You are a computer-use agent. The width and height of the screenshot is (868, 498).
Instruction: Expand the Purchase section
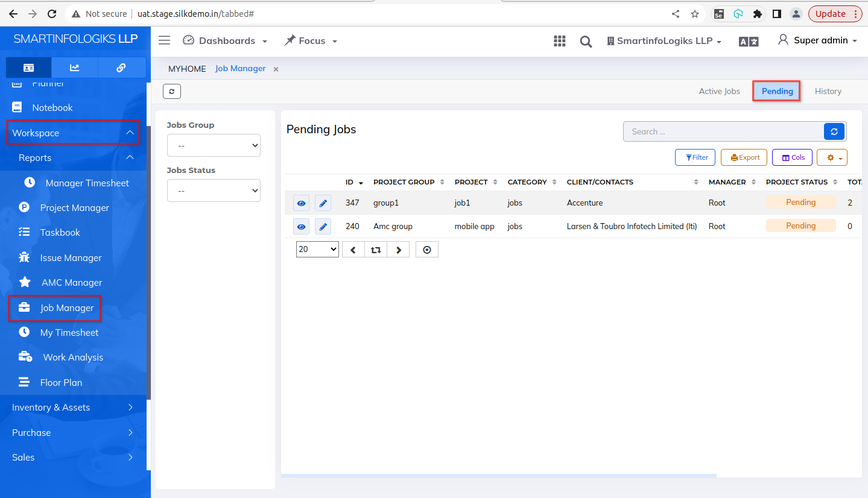tap(73, 432)
